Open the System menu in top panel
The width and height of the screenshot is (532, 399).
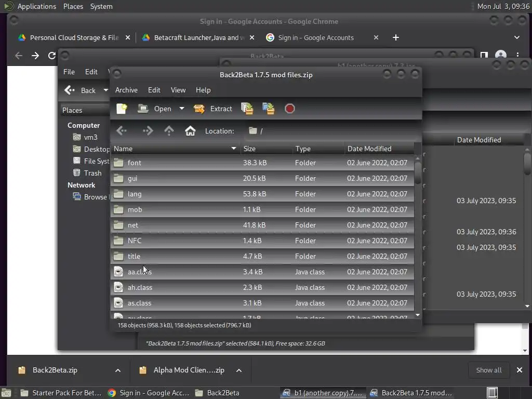pyautogui.click(x=101, y=6)
